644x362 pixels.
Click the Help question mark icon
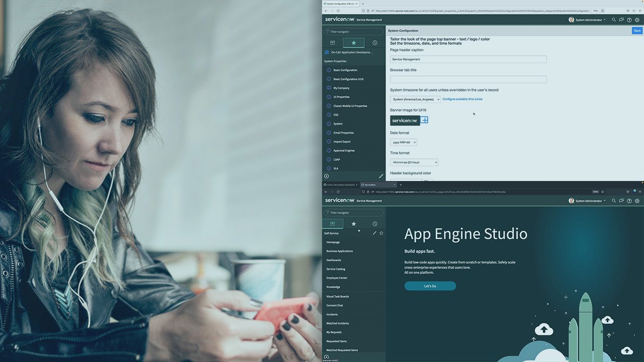coord(629,20)
